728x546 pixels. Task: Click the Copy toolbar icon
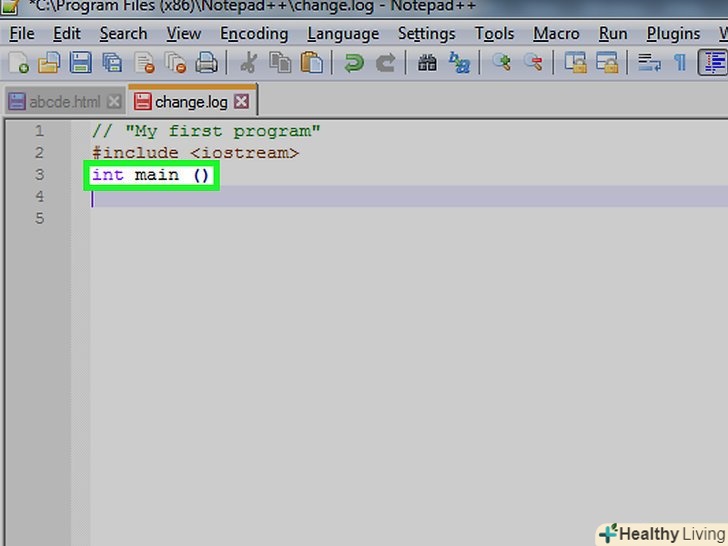(280, 63)
